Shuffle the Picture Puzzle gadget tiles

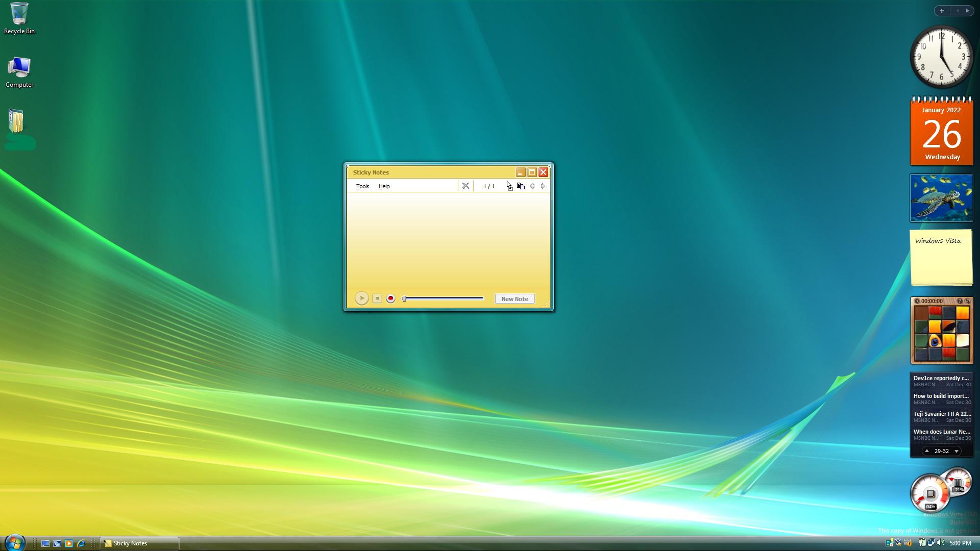coord(968,301)
